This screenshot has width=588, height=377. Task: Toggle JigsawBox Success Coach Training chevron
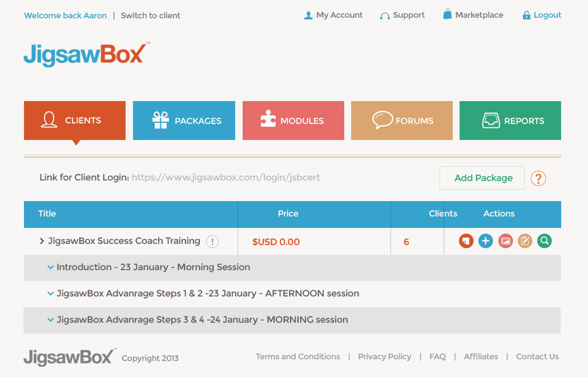42,241
